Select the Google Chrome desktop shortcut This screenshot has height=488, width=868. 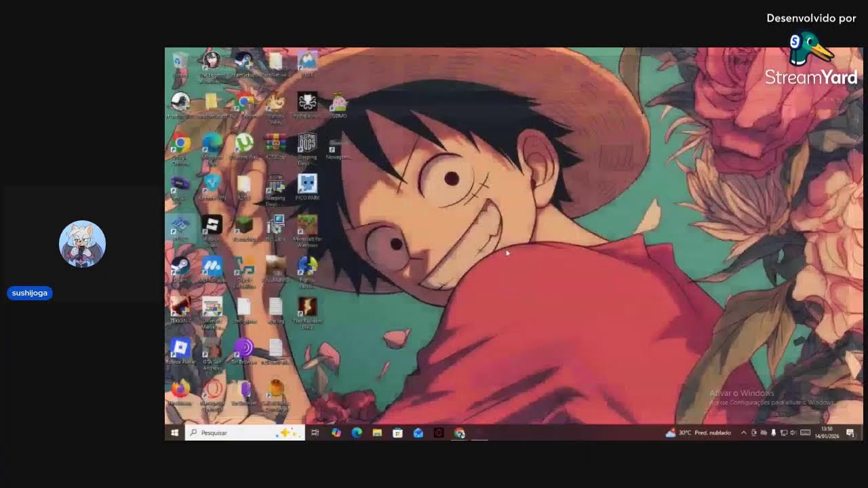(180, 148)
